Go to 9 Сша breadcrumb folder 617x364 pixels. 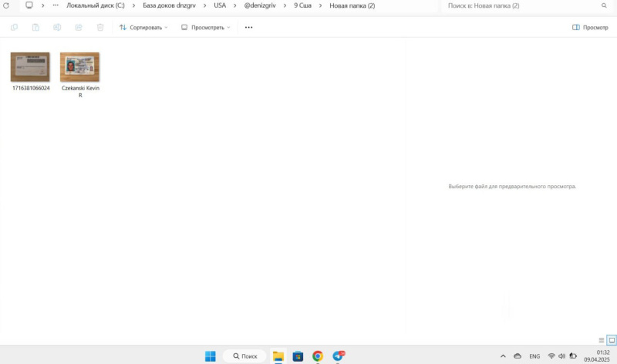coord(302,5)
